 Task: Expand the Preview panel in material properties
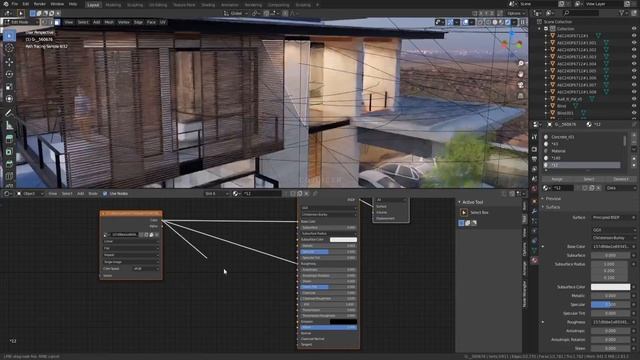(x=553, y=198)
